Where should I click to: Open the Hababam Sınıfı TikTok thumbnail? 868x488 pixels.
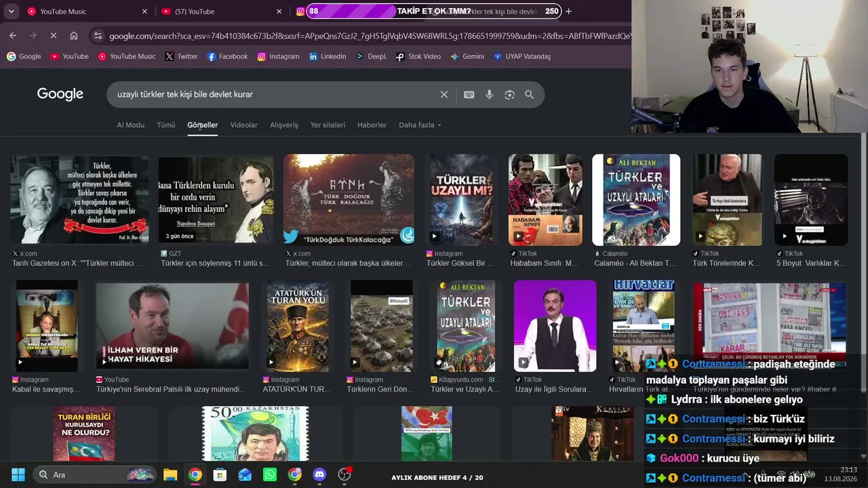tap(545, 200)
